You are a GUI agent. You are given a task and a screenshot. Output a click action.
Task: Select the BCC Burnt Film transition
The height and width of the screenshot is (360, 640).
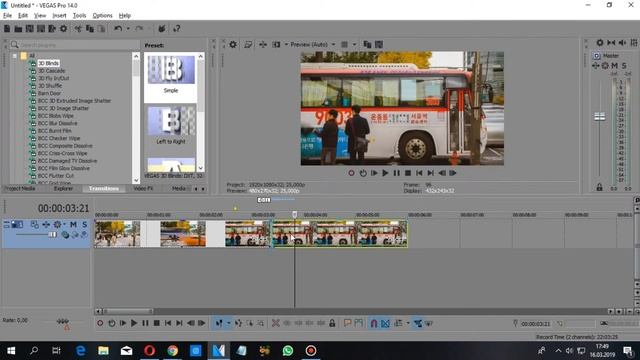pyautogui.click(x=54, y=131)
